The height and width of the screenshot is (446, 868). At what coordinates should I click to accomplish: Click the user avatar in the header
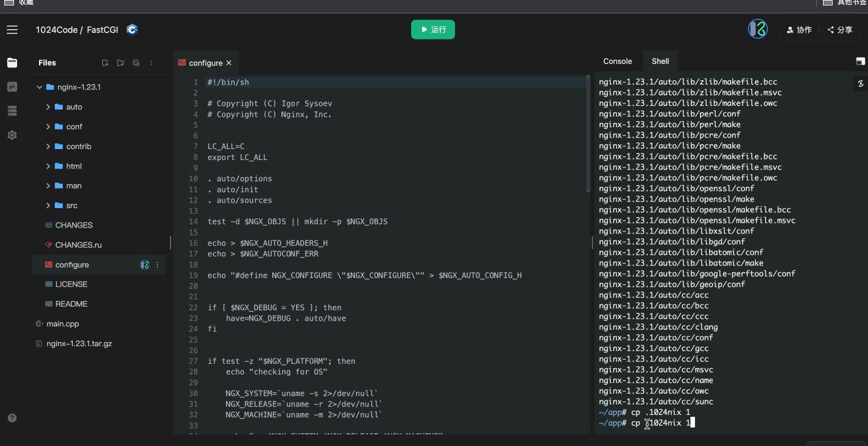[x=757, y=29]
